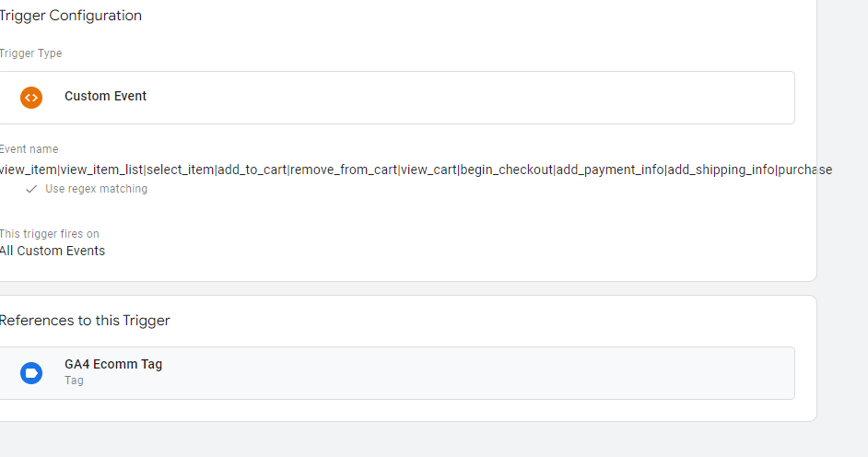Image resolution: width=868 pixels, height=457 pixels.
Task: Click the regex matching checkmark icon
Action: coord(31,189)
